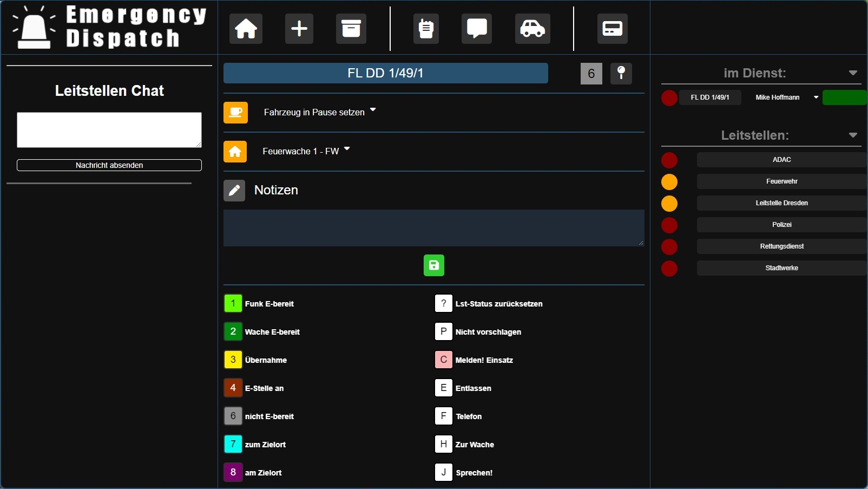Save notes with green disk icon
This screenshot has height=489, width=868.
pyautogui.click(x=433, y=265)
